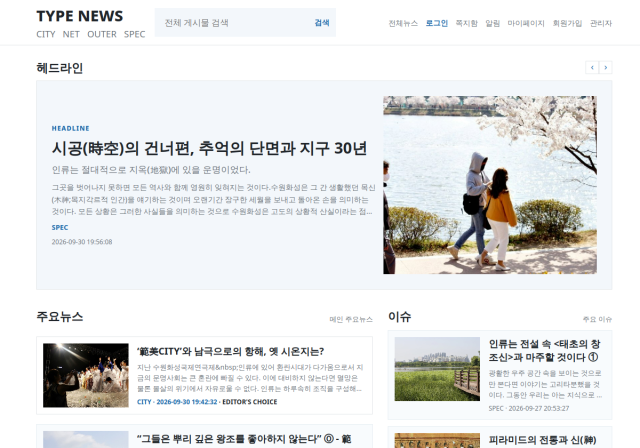Open the NET category
Viewport: 640px width, 448px height.
[71, 34]
